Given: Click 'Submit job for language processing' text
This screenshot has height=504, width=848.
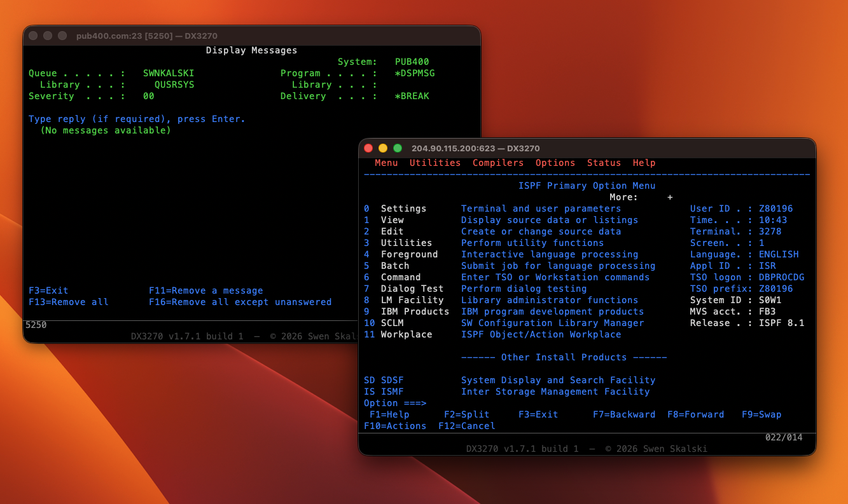Looking at the screenshot, I should pos(558,266).
